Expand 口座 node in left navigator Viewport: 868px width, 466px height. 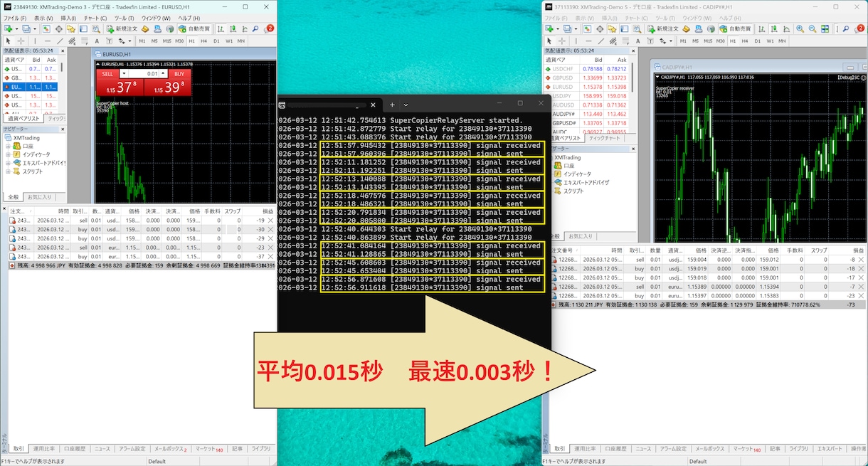click(x=9, y=146)
